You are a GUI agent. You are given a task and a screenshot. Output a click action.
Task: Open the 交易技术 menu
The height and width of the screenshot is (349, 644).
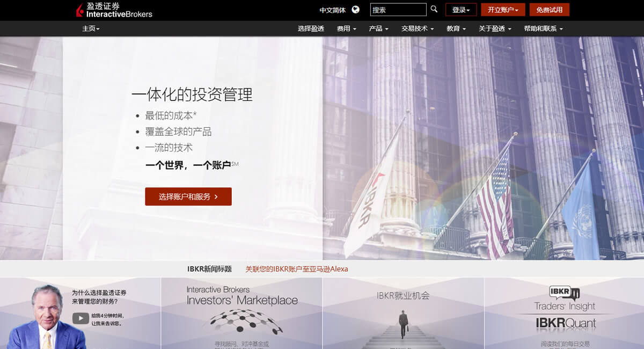click(418, 28)
